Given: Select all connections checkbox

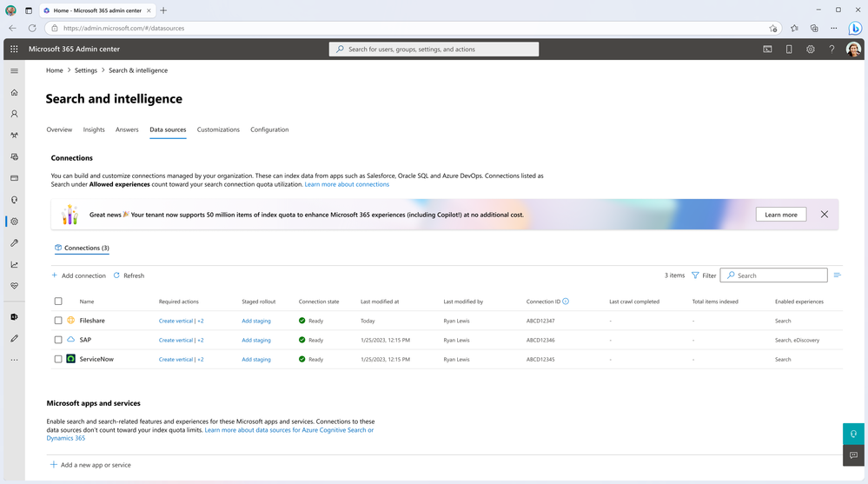Looking at the screenshot, I should click(58, 302).
